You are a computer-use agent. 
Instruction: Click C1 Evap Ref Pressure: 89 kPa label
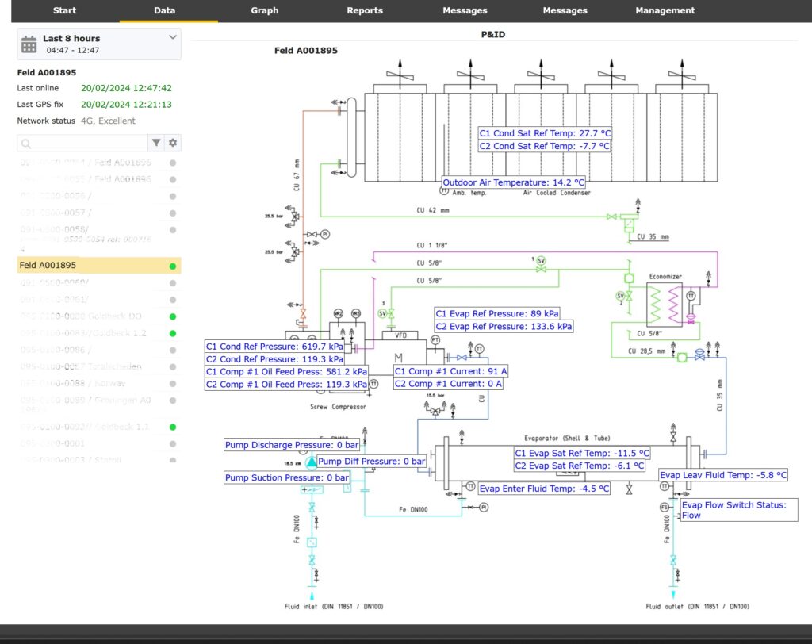click(497, 313)
